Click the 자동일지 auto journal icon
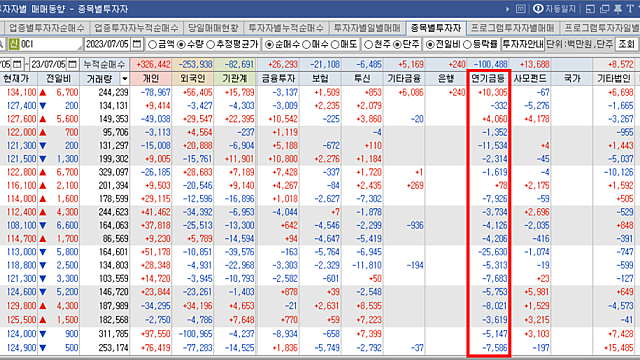Image resolution: width=640 pixels, height=360 pixels. (538, 9)
